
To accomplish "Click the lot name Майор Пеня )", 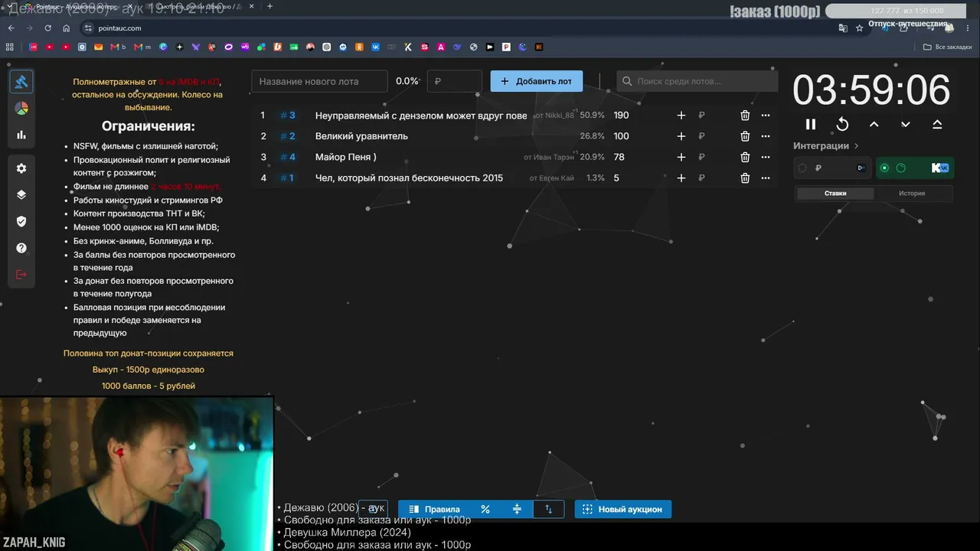I will 346,157.
